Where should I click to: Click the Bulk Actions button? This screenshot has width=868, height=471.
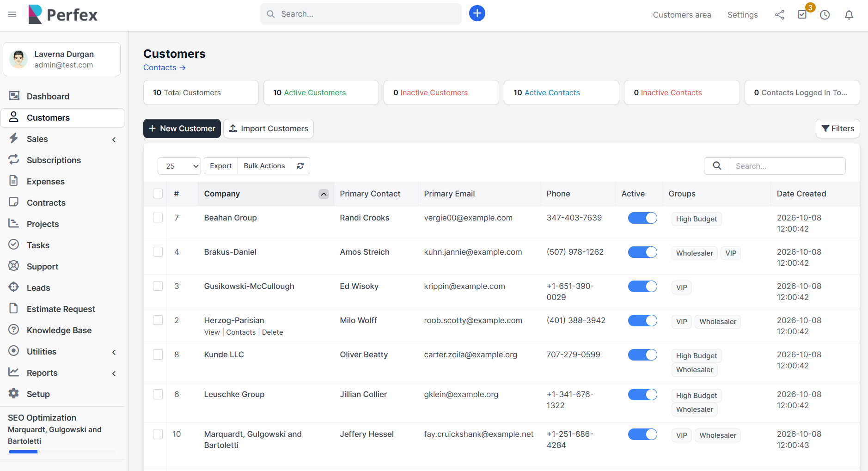coord(264,166)
